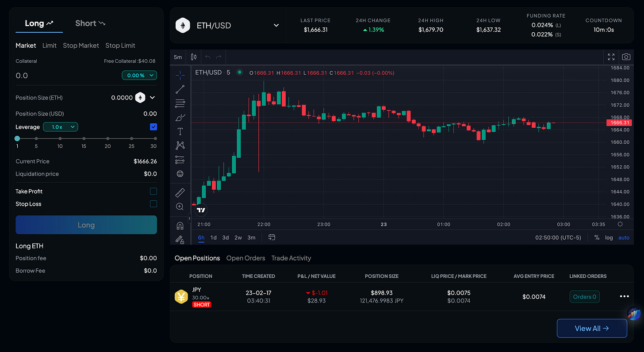Image resolution: width=644 pixels, height=352 pixels.
Task: Click the Open Positions tab
Action: point(197,258)
